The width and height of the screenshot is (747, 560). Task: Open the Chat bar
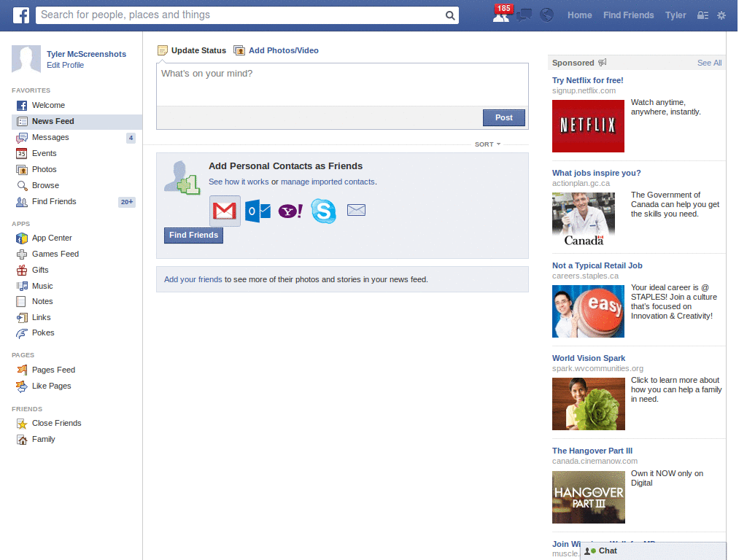point(653,551)
